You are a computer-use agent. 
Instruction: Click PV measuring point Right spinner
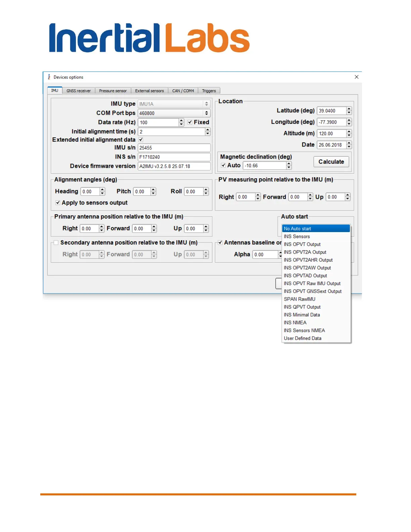258,197
